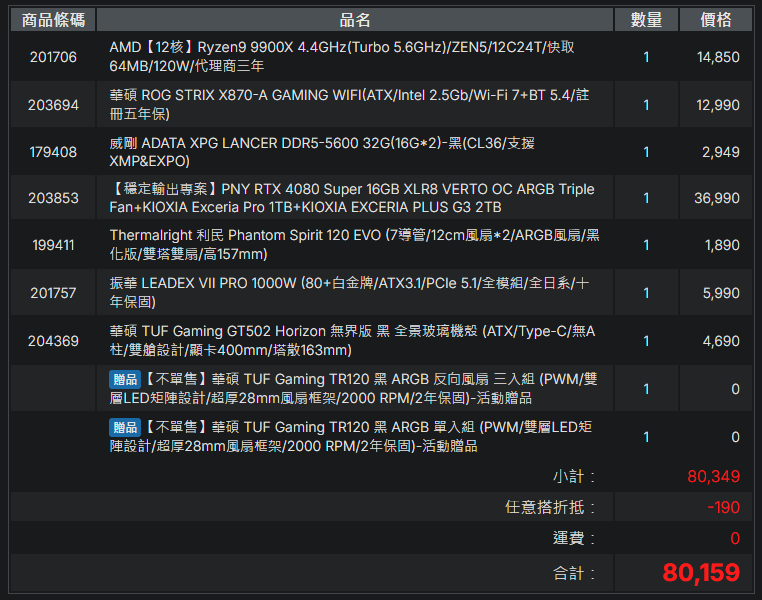Click the 華碩 TUF Gaming GT502 Horizon case item
762x600 pixels.
coord(352,341)
